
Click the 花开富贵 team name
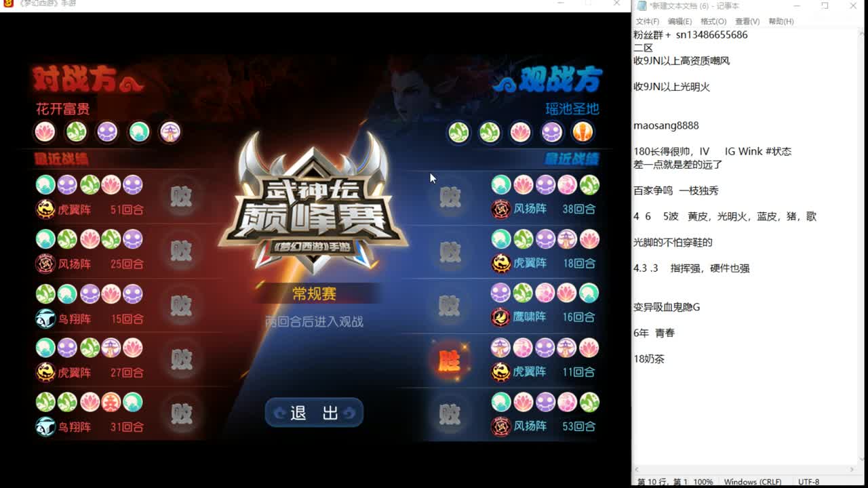62,108
